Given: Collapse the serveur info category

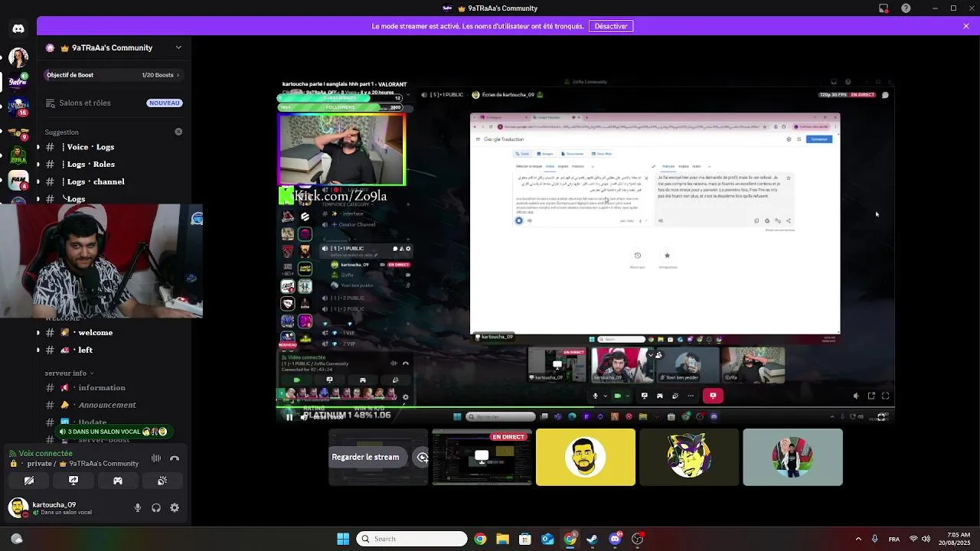Looking at the screenshot, I should [69, 373].
